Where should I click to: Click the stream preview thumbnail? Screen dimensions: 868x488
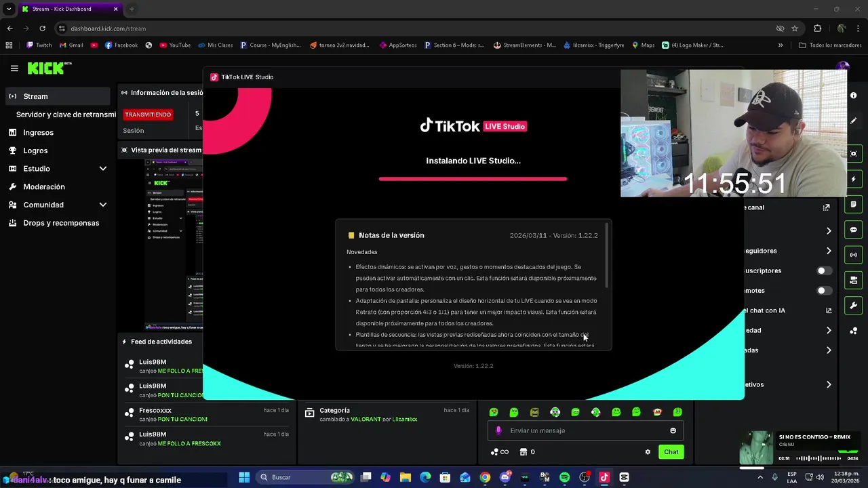174,245
